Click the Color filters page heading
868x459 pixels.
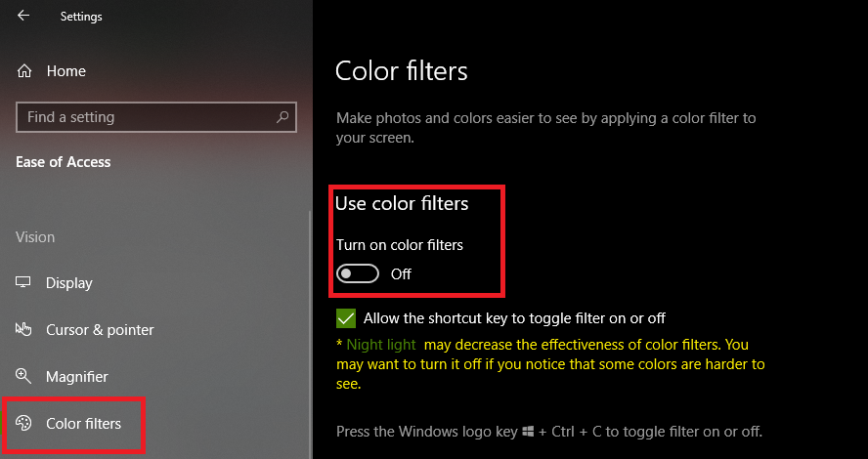(x=402, y=71)
